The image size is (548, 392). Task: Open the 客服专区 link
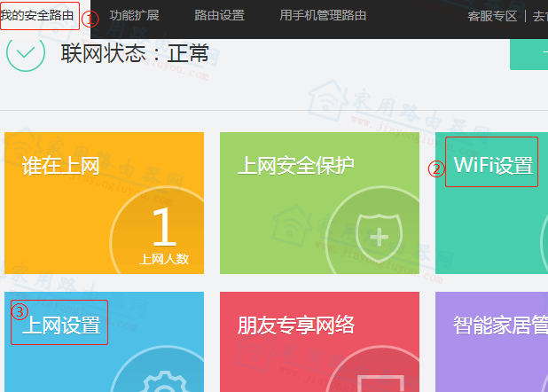point(492,16)
